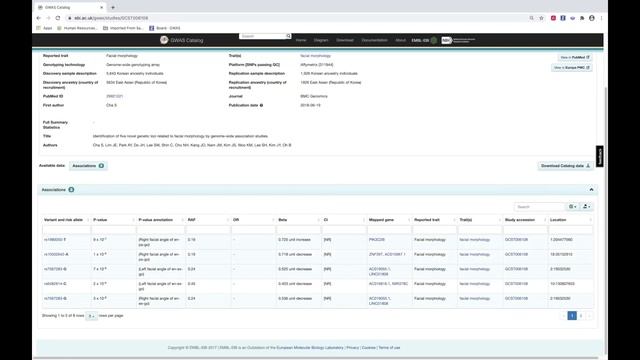Viewport: 640px width, 360px height.
Task: Sort by Beta column header
Action: point(298,220)
